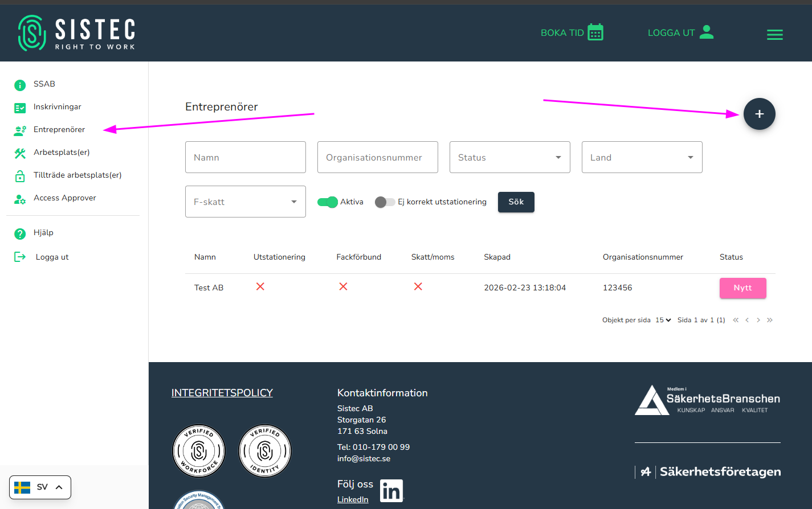Click the LinkedIn logo icon
This screenshot has height=509, width=812.
pos(391,491)
